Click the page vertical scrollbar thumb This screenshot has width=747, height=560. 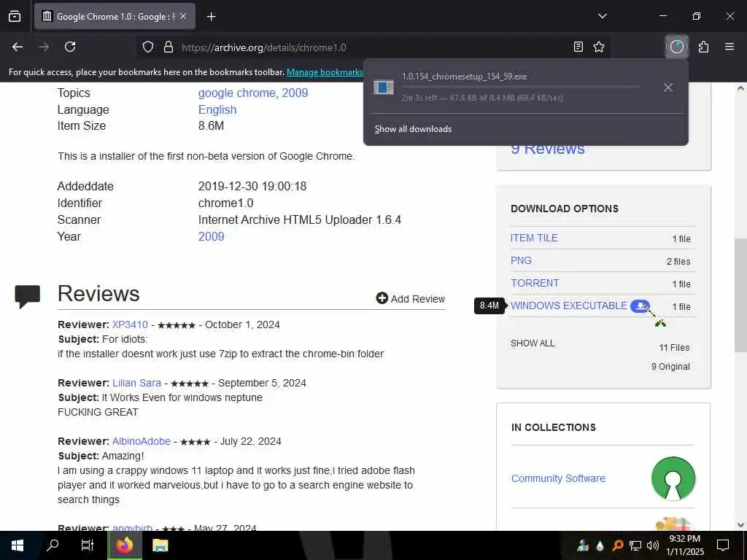click(x=740, y=295)
